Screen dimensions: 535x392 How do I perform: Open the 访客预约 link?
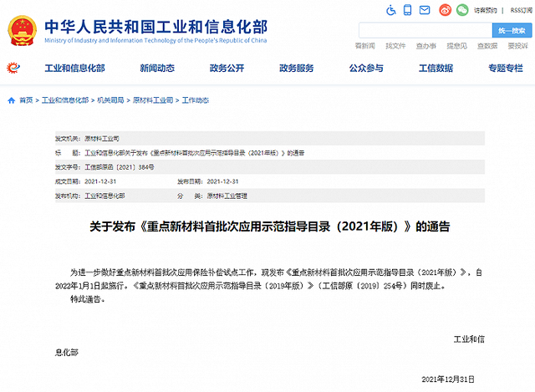486,10
